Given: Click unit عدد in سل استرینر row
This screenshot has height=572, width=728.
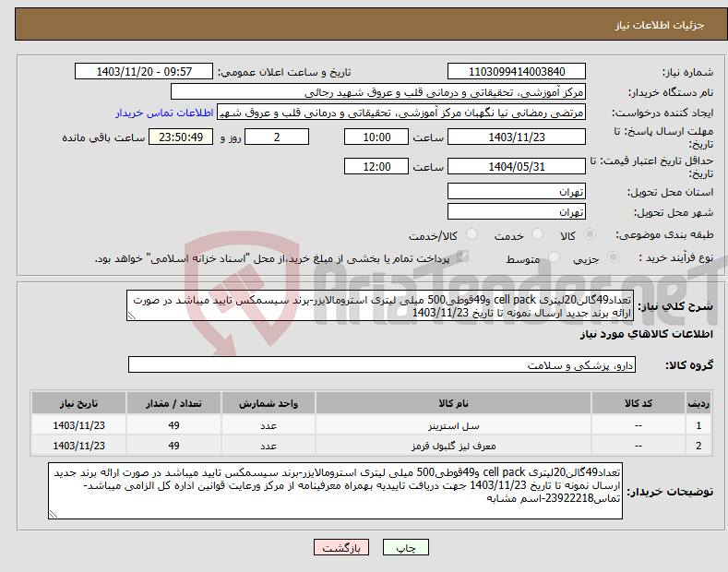Looking at the screenshot, I should (x=269, y=425).
